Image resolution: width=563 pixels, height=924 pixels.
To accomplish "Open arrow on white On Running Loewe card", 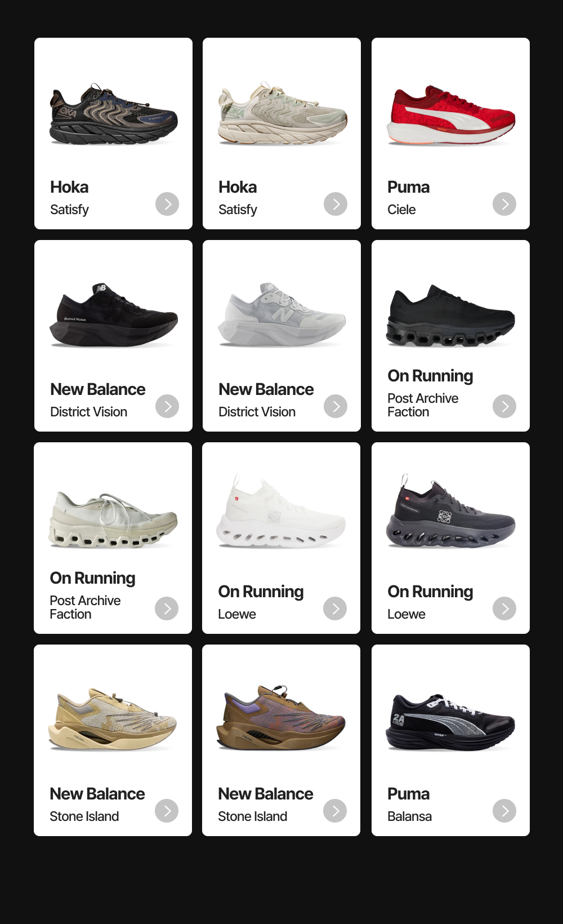I will (x=335, y=608).
